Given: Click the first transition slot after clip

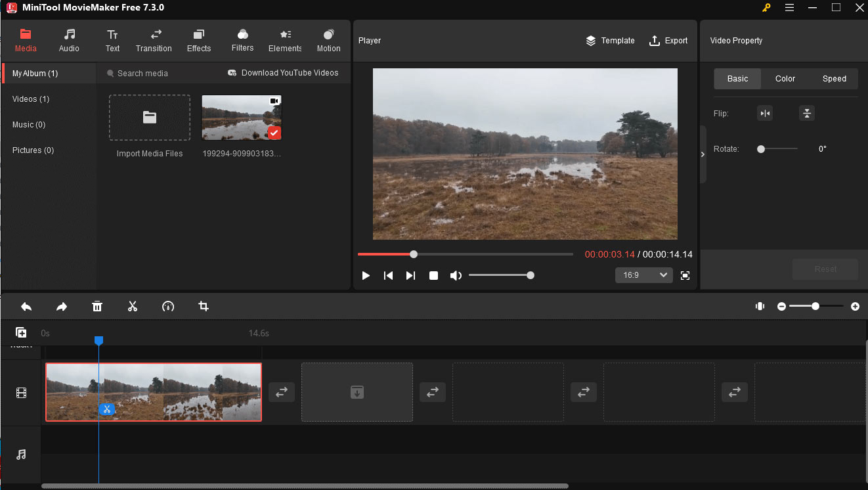Looking at the screenshot, I should (282, 392).
